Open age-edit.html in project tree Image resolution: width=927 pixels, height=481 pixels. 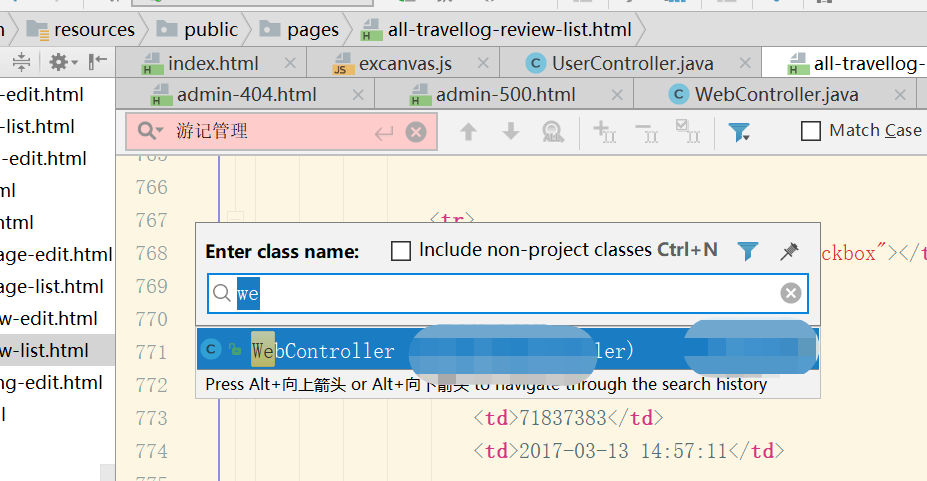[x=57, y=255]
